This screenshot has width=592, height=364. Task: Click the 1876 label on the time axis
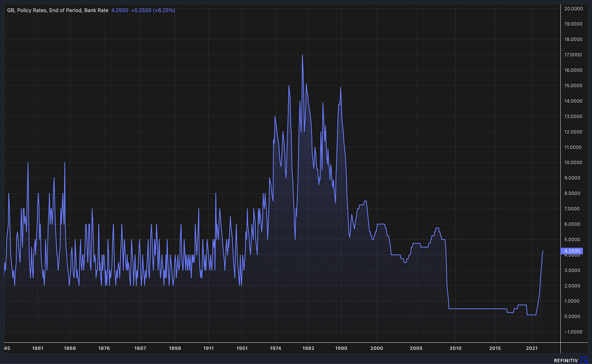coord(104,349)
